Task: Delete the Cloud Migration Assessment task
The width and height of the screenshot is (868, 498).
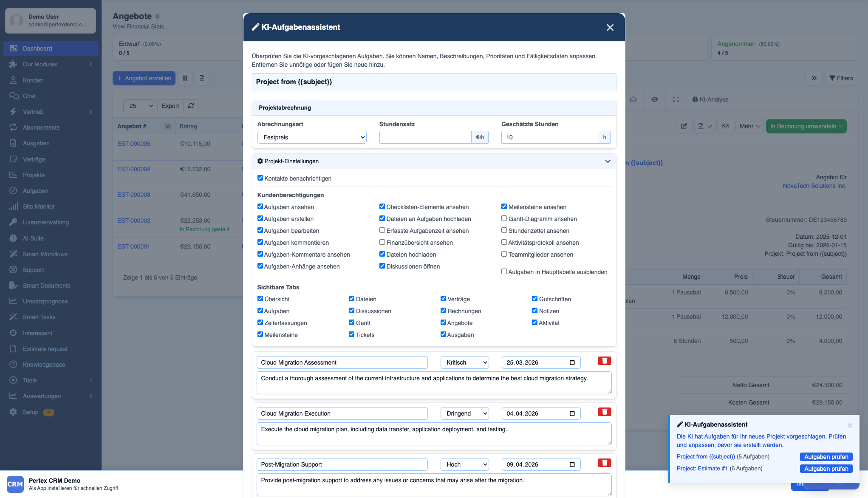Action: (x=604, y=361)
